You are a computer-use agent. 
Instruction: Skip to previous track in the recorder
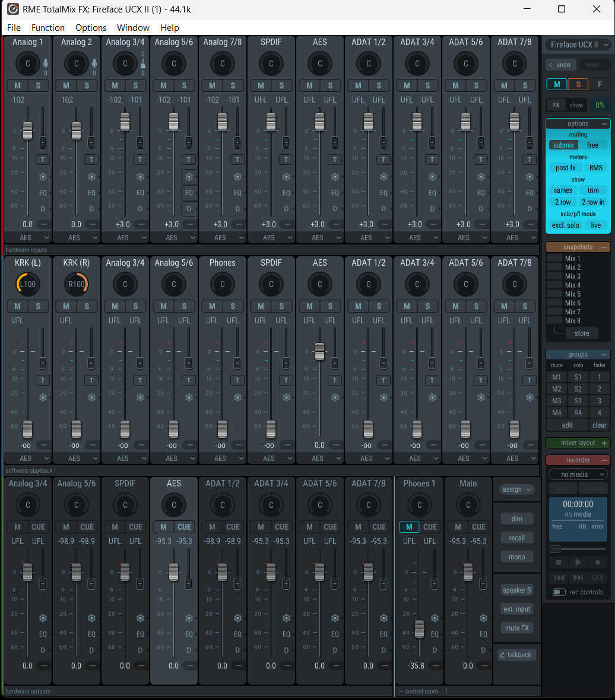(559, 578)
